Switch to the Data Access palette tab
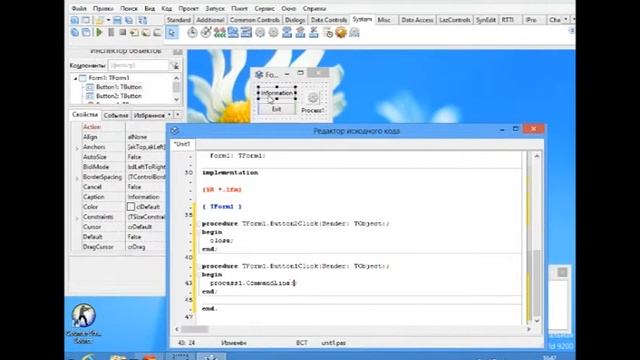Image resolution: width=640 pixels, height=360 pixels. [x=417, y=20]
